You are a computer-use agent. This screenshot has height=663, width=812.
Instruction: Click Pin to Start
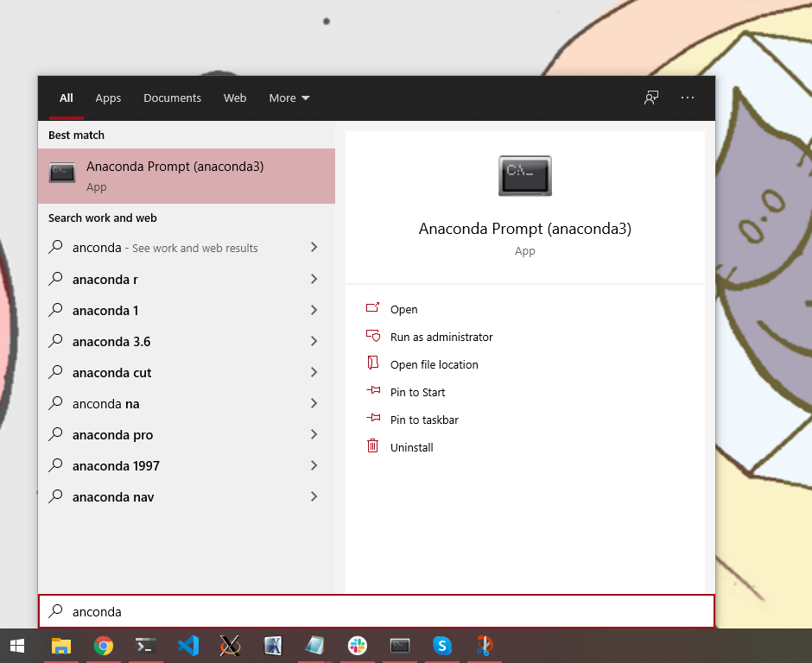(417, 392)
